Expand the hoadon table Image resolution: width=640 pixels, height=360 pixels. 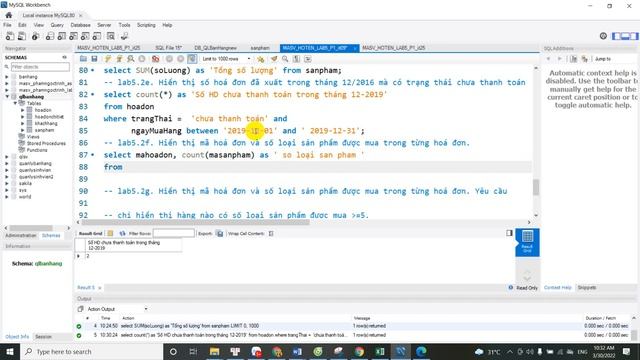23,110
